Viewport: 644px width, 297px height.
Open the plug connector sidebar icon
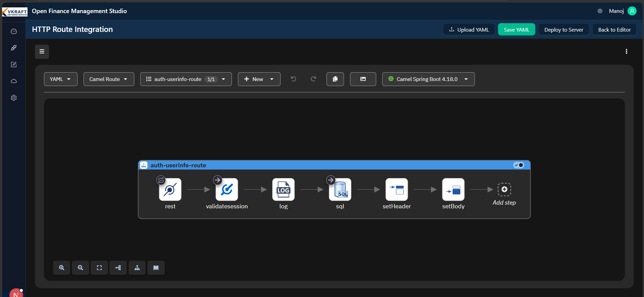click(x=14, y=48)
